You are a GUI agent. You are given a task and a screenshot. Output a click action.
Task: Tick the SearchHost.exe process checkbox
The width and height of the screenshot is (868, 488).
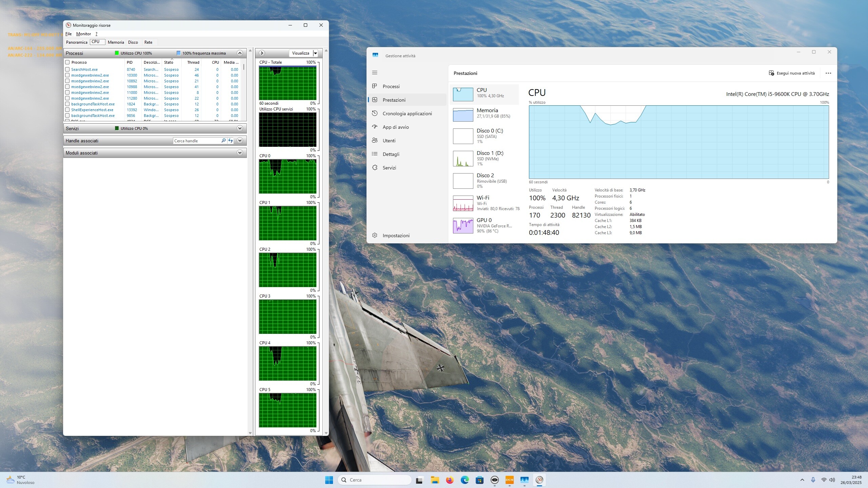(67, 69)
